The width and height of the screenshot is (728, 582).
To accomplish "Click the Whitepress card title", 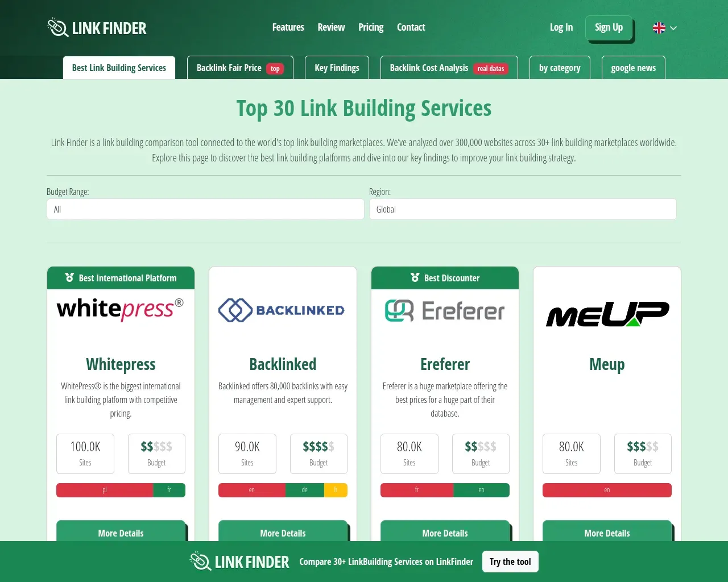I will [121, 364].
